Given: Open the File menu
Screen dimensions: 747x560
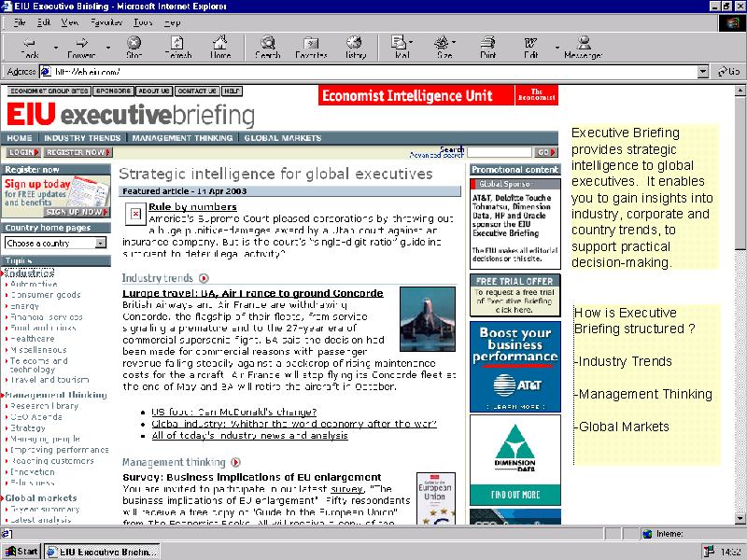Looking at the screenshot, I should pos(20,22).
